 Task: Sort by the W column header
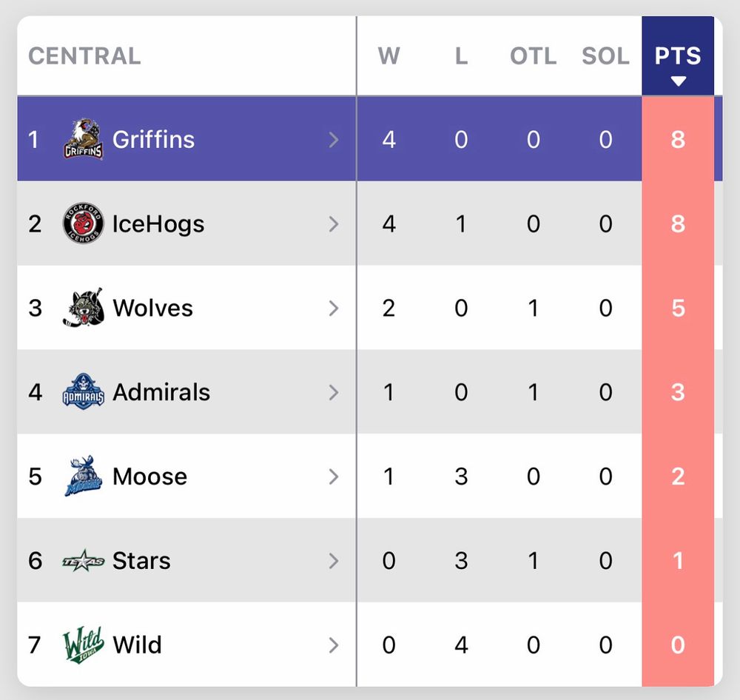[389, 56]
